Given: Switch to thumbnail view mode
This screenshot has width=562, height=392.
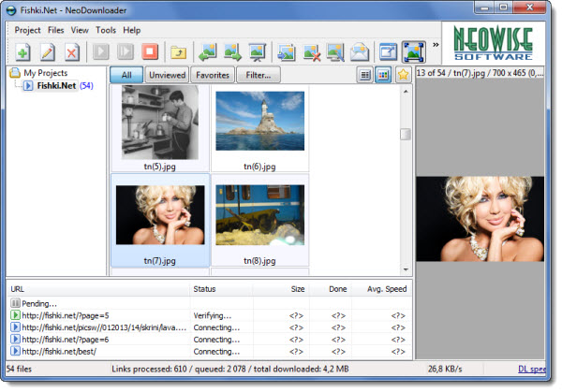Looking at the screenshot, I should click(382, 75).
